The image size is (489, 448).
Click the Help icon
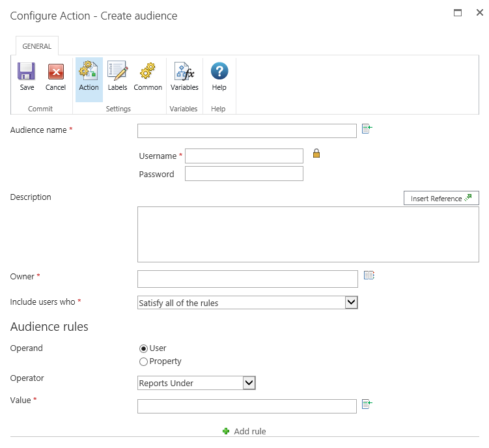(219, 76)
